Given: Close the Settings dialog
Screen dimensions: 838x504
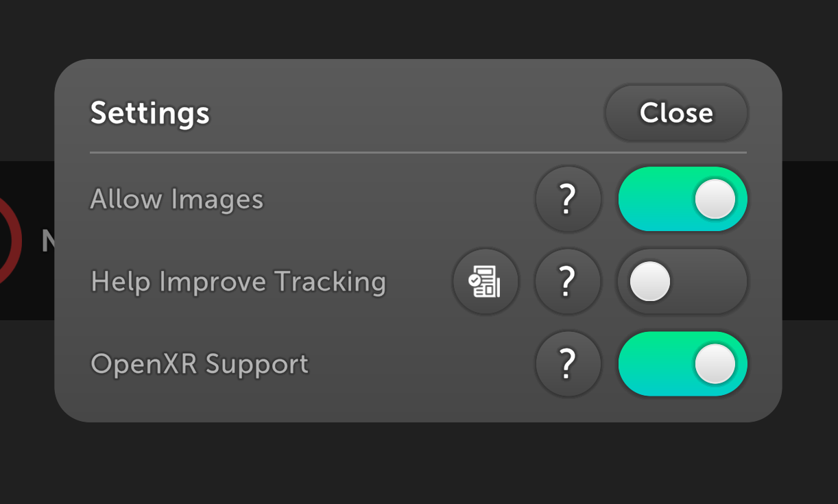Looking at the screenshot, I should [x=676, y=113].
